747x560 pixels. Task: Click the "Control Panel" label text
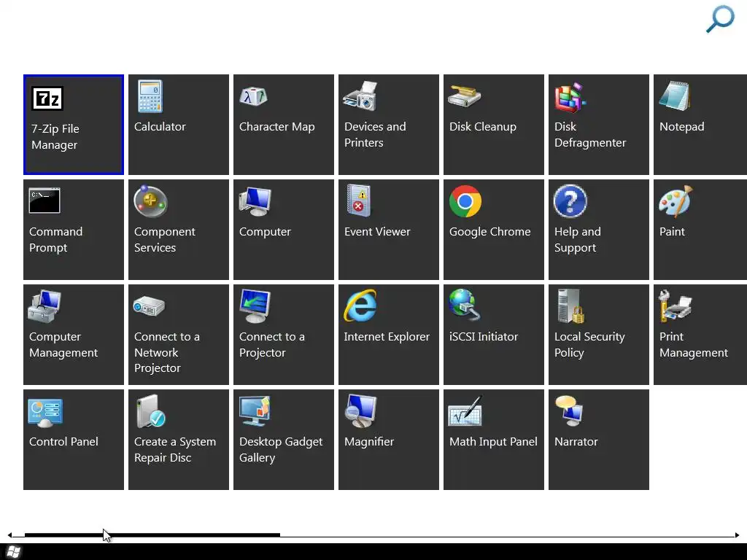[x=63, y=441]
